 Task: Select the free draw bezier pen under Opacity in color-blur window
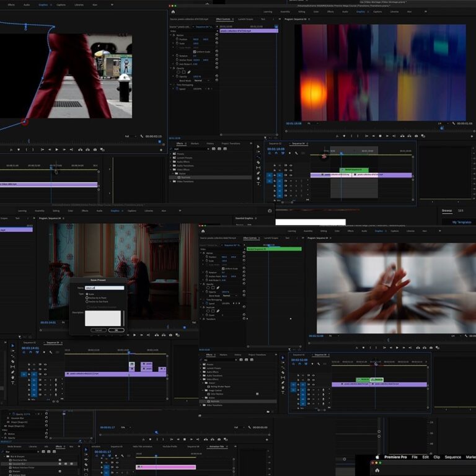click(189, 73)
